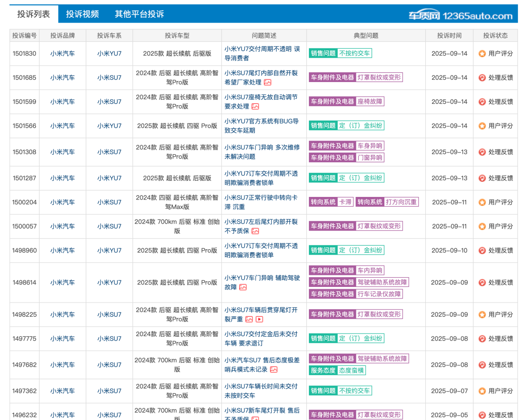View photo icon on complaint 1498614 description
This screenshot has width=530, height=420.
point(243,287)
